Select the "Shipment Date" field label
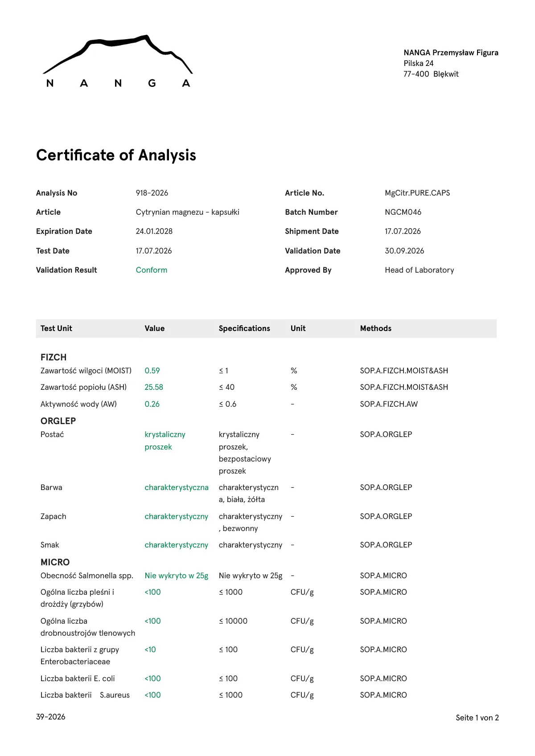 pos(312,231)
